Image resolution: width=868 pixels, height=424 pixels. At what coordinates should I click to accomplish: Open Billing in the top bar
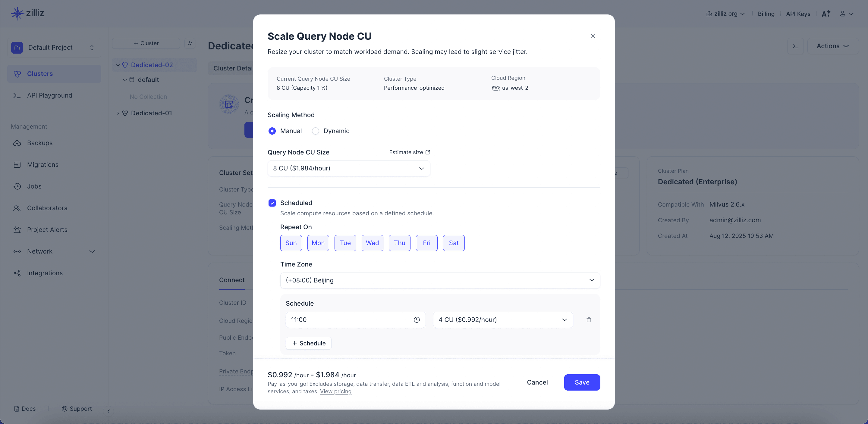coord(766,14)
